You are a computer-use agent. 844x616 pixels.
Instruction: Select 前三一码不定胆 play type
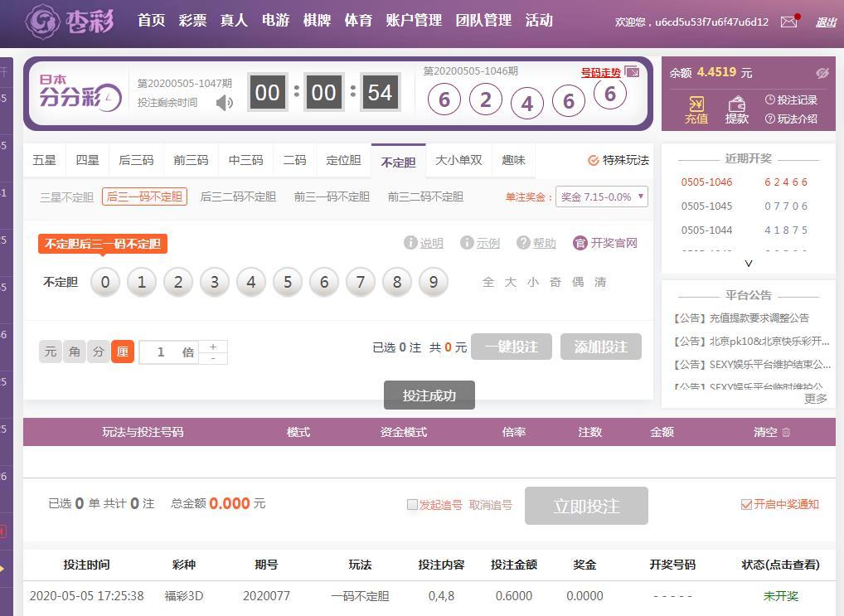pyautogui.click(x=332, y=197)
